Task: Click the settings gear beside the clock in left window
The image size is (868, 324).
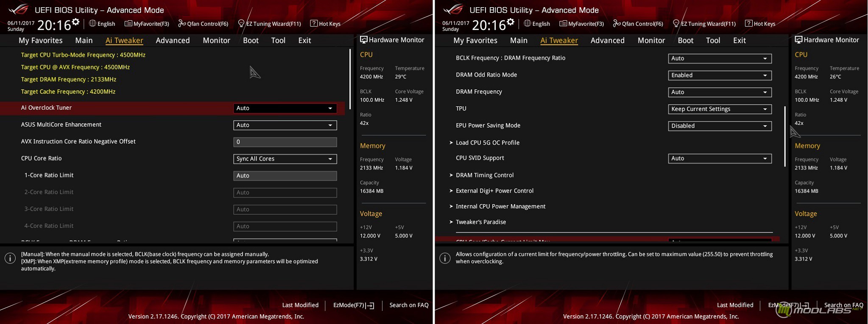Action: coord(75,22)
